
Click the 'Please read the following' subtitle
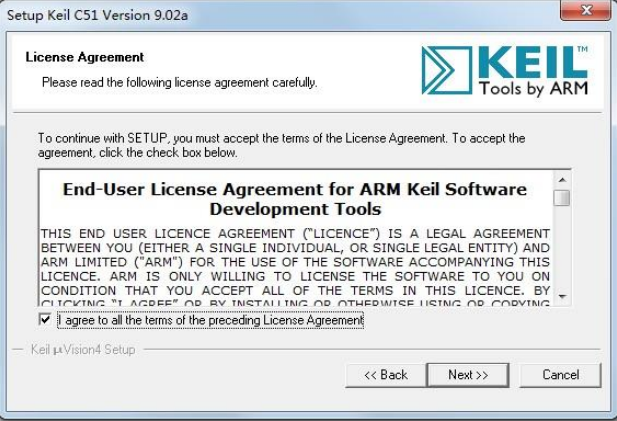(180, 82)
